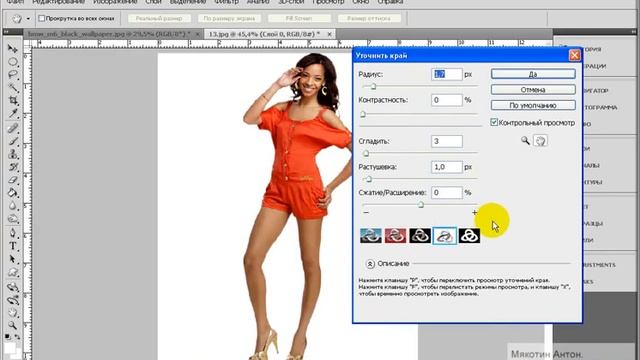Close the 13.jpg document tab
The width and height of the screenshot is (640, 360).
pos(329,34)
